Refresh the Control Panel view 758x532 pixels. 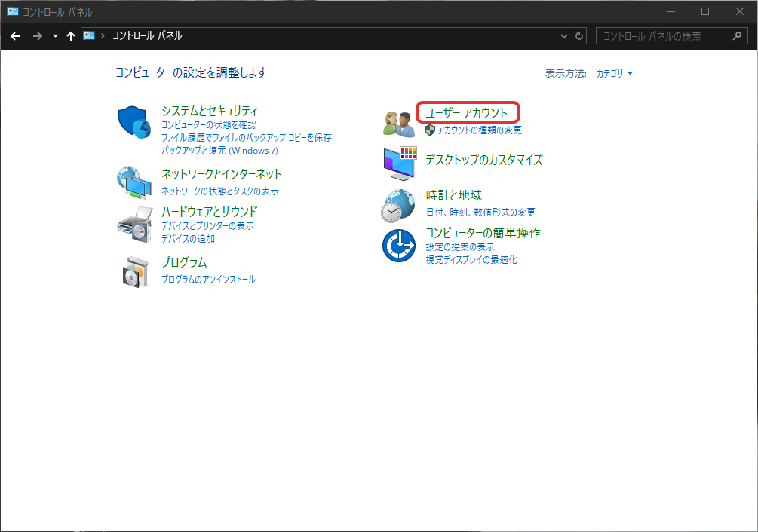(579, 35)
